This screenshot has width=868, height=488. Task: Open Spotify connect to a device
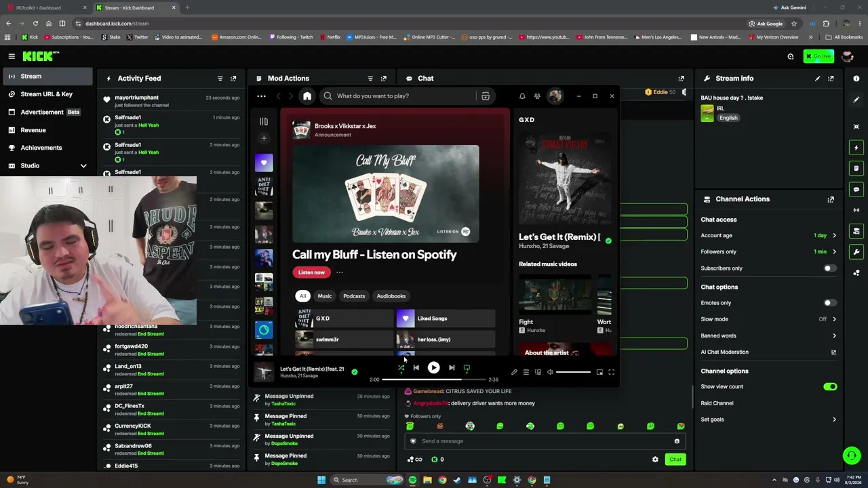tap(538, 372)
